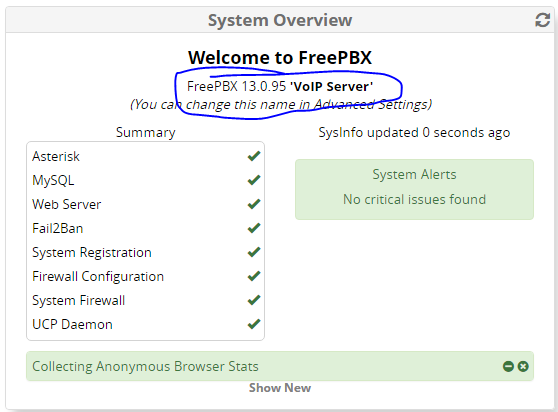Screen dimensions: 558x412
Task: Click the System Registration checkmark
Action: tap(254, 252)
